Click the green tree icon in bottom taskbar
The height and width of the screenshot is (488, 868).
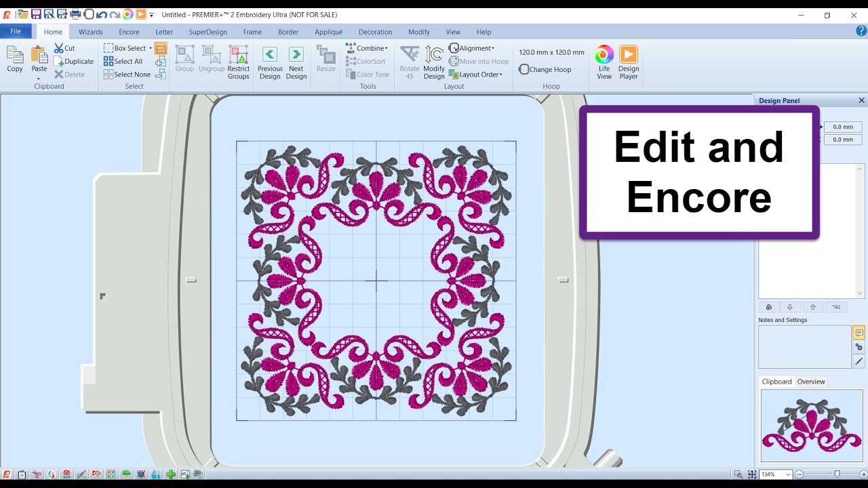coord(125,474)
